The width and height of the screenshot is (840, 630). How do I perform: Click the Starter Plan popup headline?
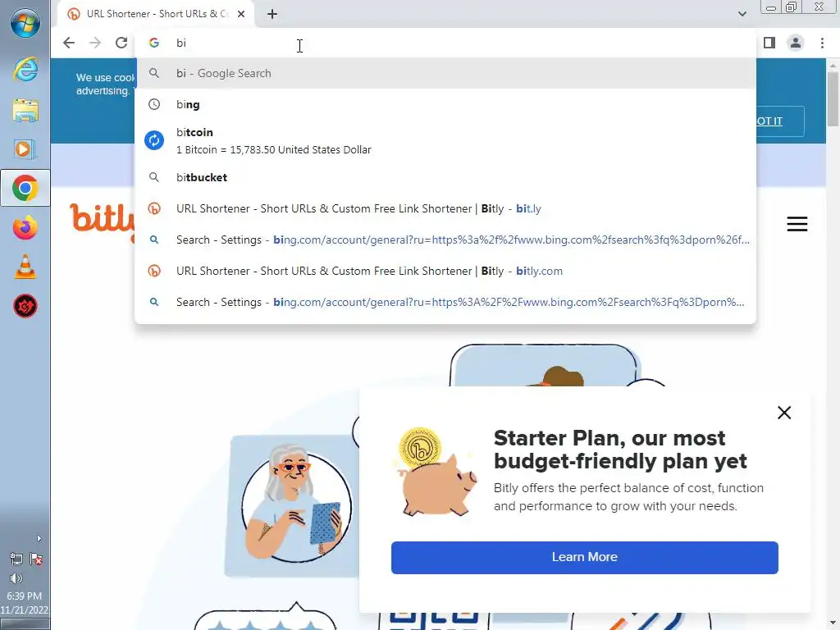pos(620,450)
